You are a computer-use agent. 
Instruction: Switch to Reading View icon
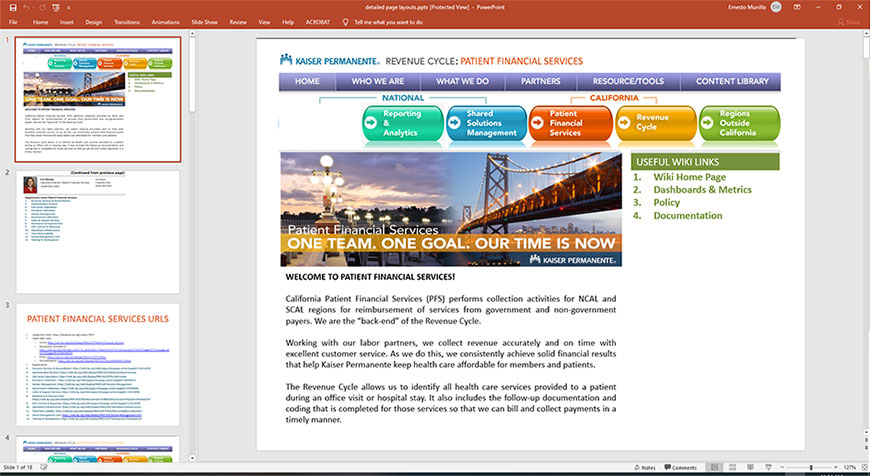pyautogui.click(x=750, y=467)
